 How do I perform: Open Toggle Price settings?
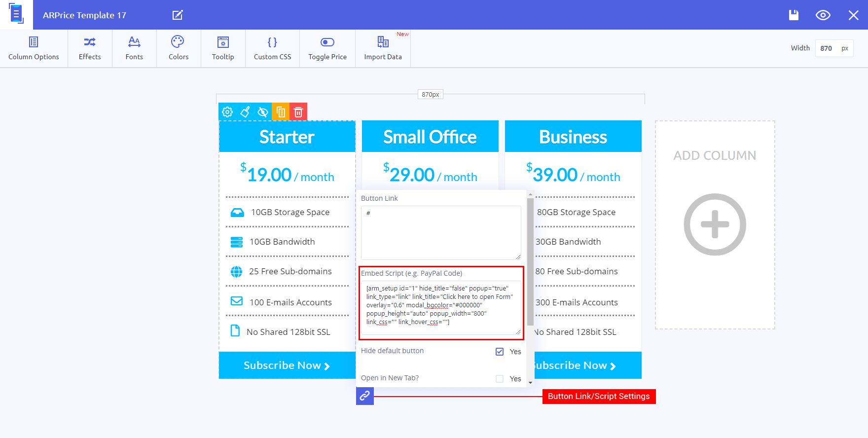click(327, 48)
